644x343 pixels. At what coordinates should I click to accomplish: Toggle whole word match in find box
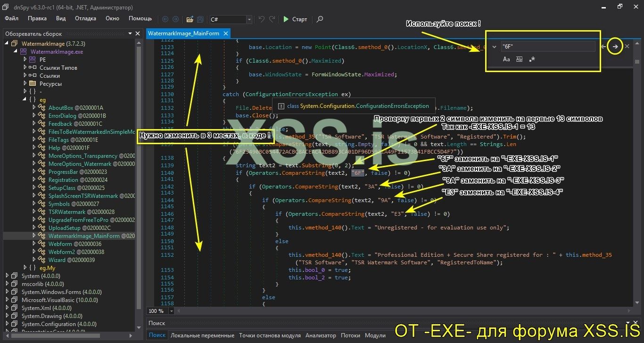pos(519,59)
